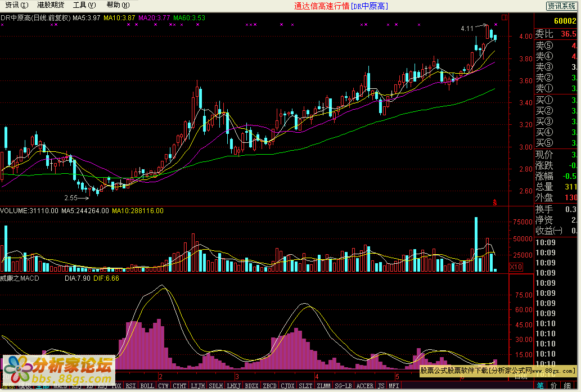This screenshot has height=392, width=581.
Task: Select the SDLH indicator tab
Action: [216, 386]
